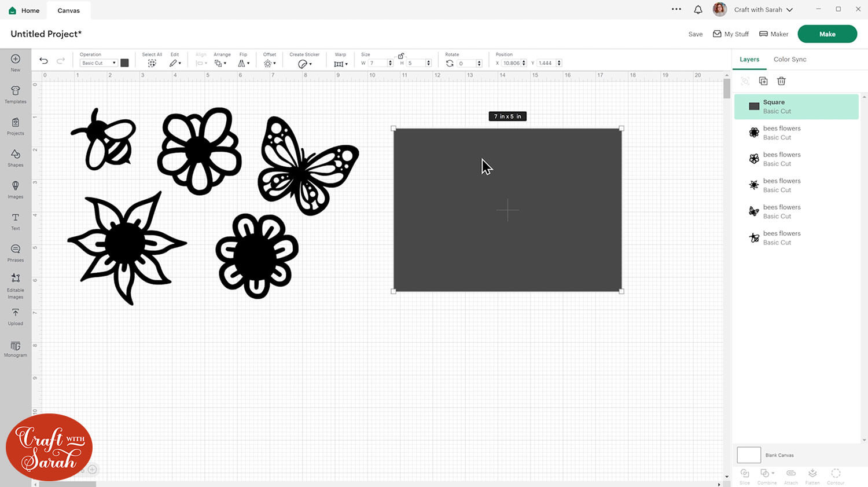
Task: Select the butterfly image on canvas
Action: tap(308, 165)
